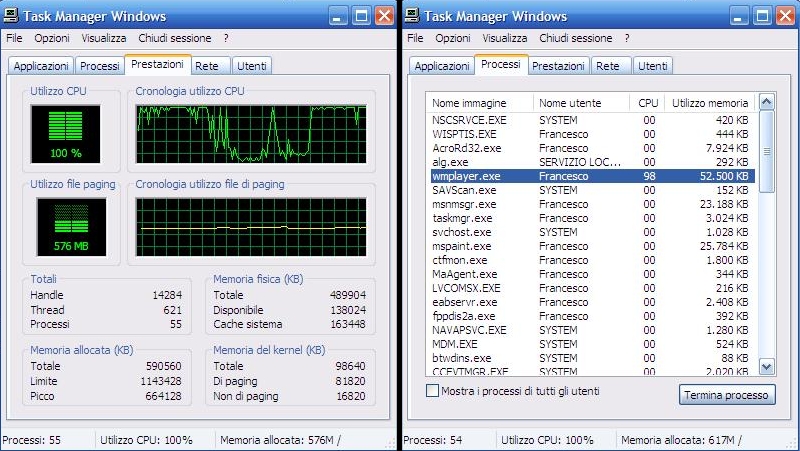Viewport: 800px width, 451px height.
Task: Switch to Utenti tab in left window
Action: 252,66
